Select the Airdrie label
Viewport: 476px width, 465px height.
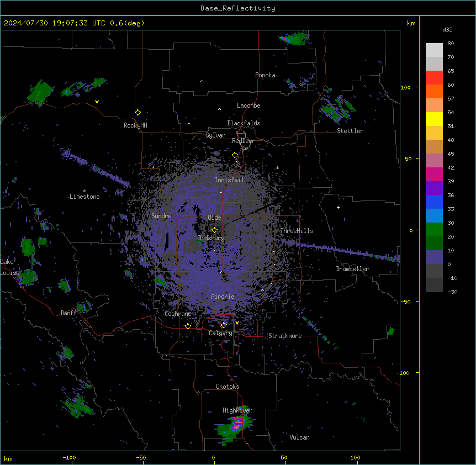(223, 297)
